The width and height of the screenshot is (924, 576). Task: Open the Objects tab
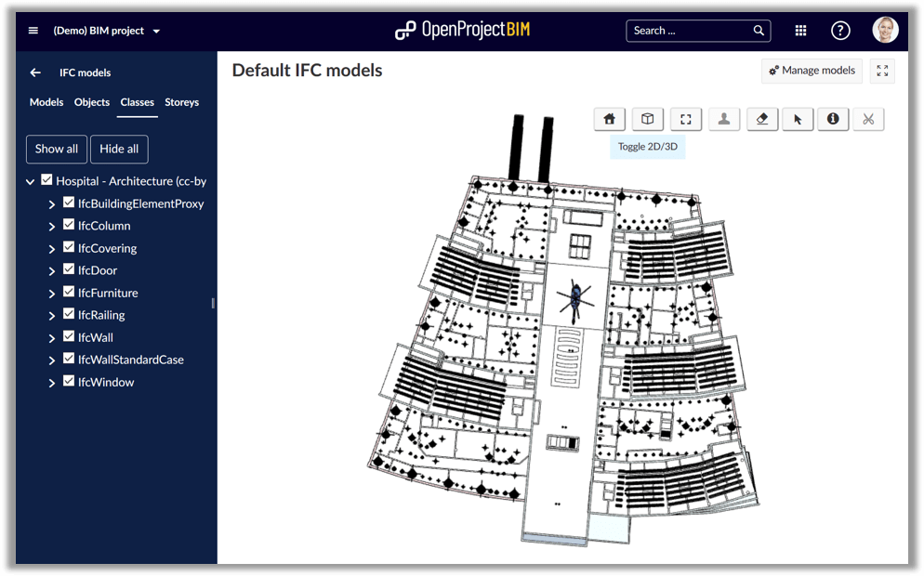(91, 102)
